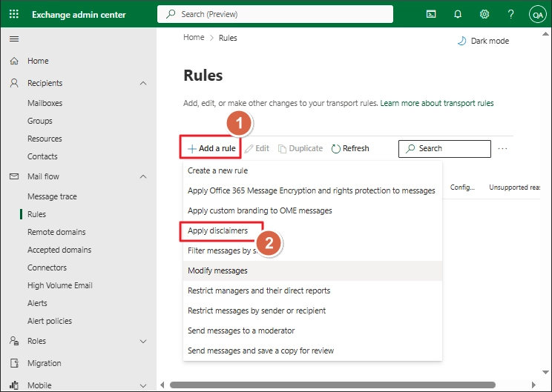This screenshot has width=552, height=392.
Task: Collapse the Recipients section chevron
Action: 143,83
